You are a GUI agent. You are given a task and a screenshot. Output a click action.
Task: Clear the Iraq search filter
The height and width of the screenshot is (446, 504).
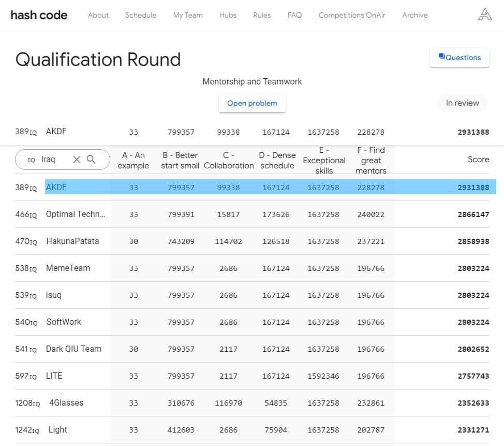coord(77,160)
